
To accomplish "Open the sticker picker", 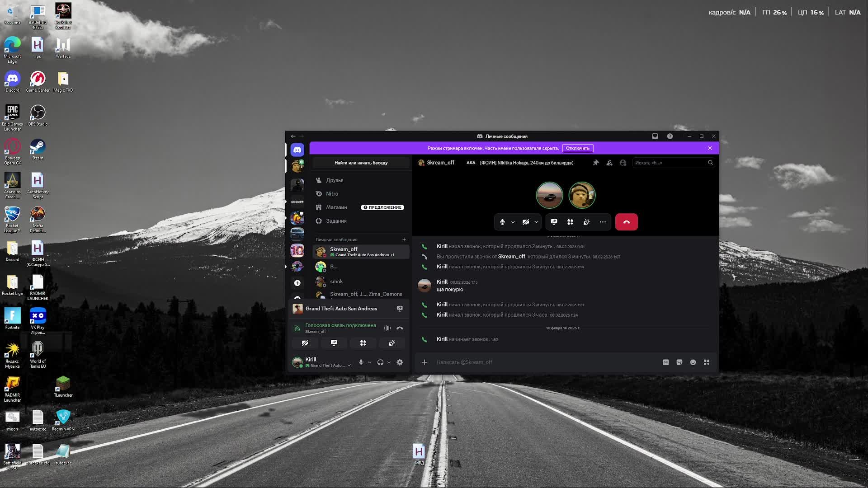I will click(679, 362).
